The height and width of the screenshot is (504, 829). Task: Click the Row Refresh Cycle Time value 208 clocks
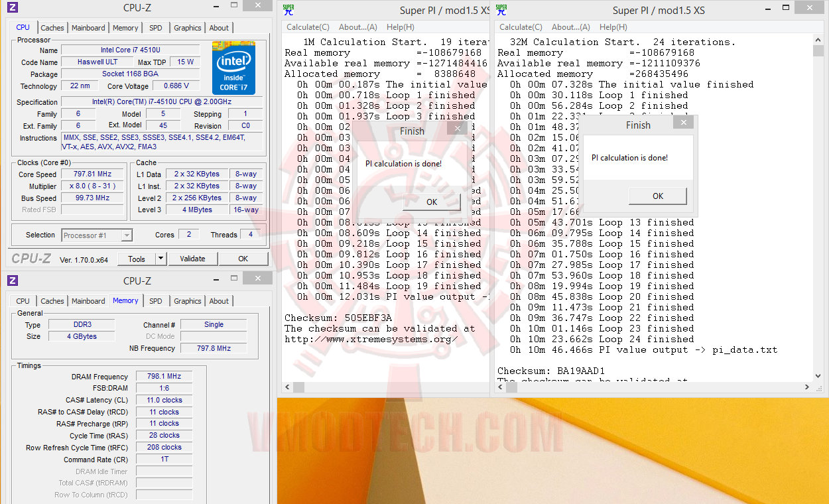click(164, 447)
